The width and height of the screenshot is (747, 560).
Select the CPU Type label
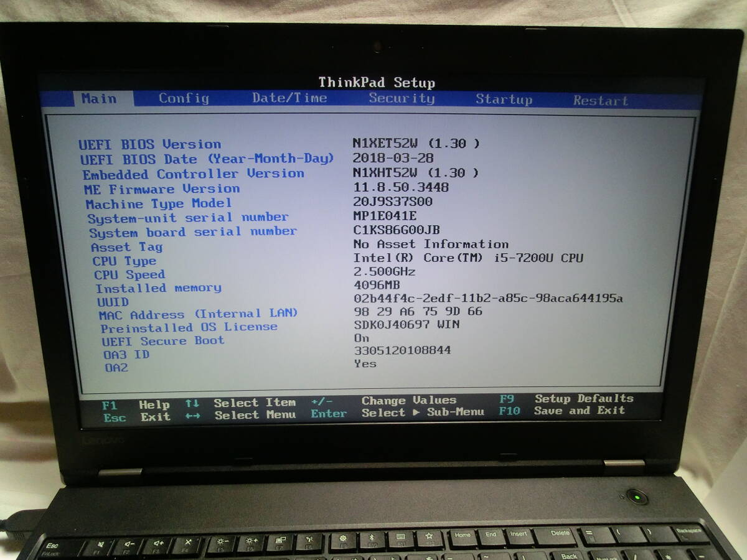(x=125, y=261)
